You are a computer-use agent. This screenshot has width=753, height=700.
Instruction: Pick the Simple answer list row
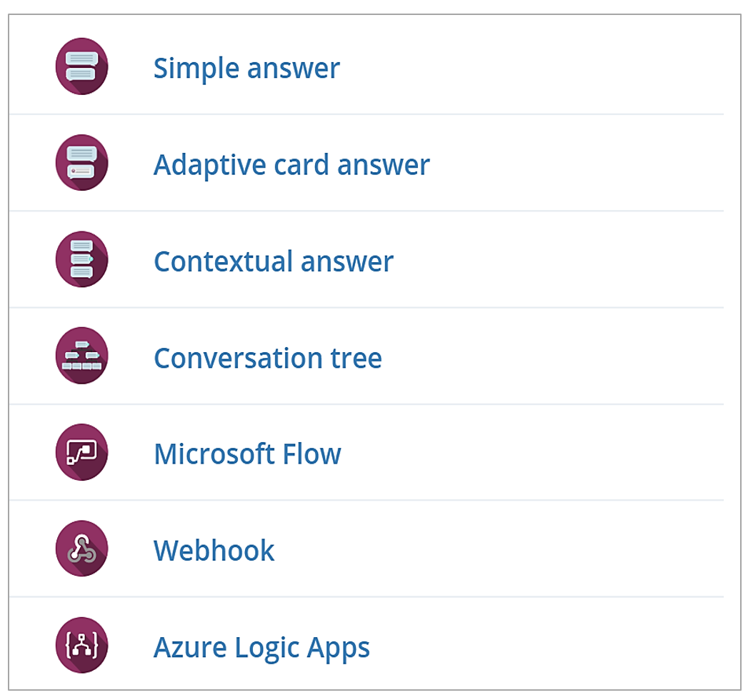(366, 66)
